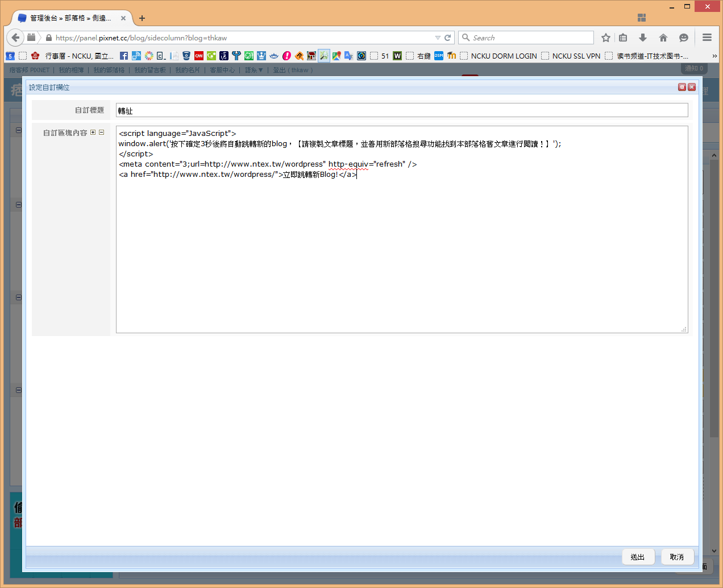The width and height of the screenshot is (723, 588).
Task: Close the 設定自訂欄位 dialog
Action: [x=692, y=87]
